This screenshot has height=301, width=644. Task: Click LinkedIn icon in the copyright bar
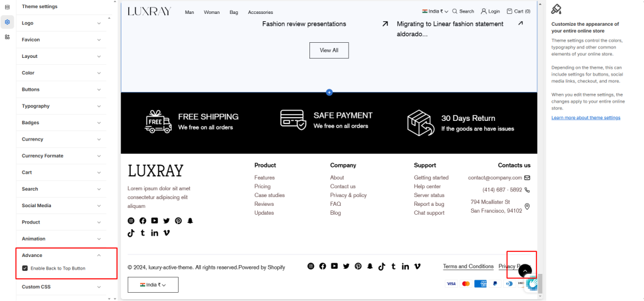tap(406, 266)
